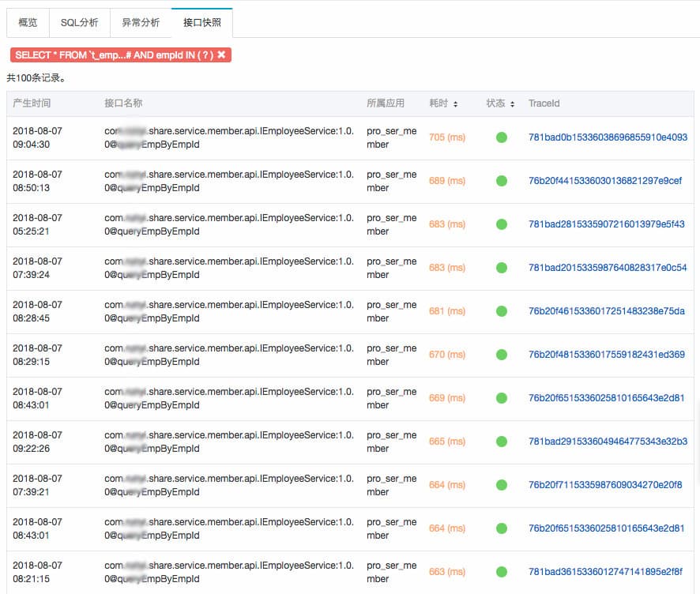The height and width of the screenshot is (594, 700).
Task: Open trace link ending in 4270e20f8
Action: point(605,485)
